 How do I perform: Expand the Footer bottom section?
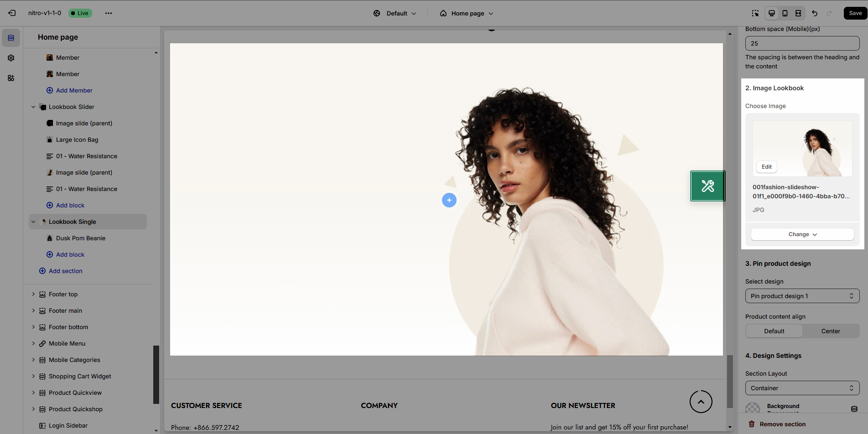[33, 327]
